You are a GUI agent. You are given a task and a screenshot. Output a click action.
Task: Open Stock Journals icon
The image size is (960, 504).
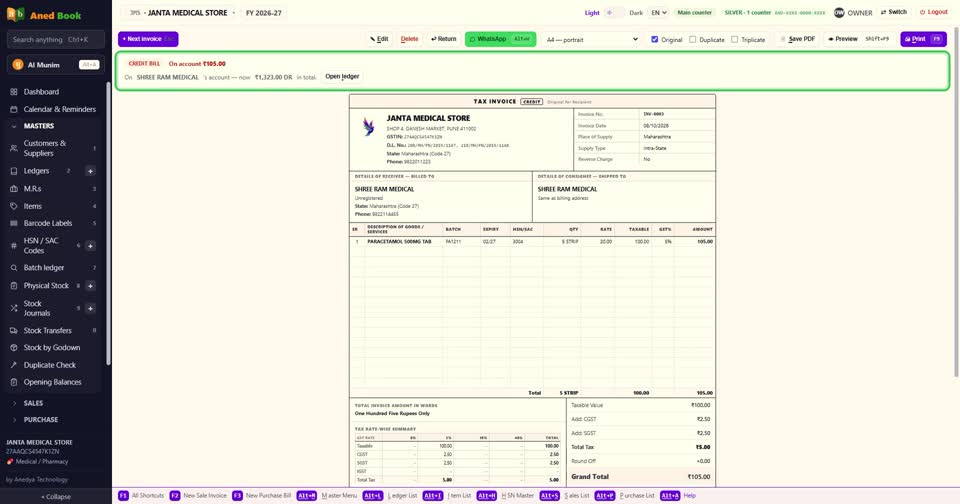coord(13,308)
